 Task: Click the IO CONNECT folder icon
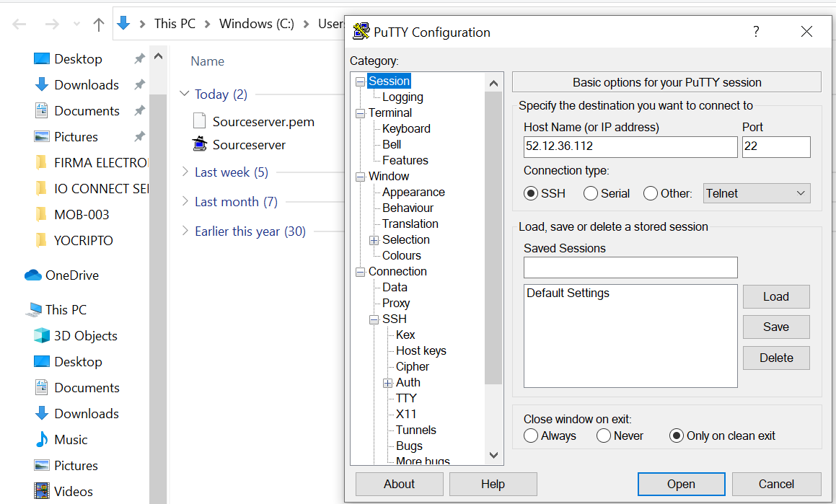41,188
